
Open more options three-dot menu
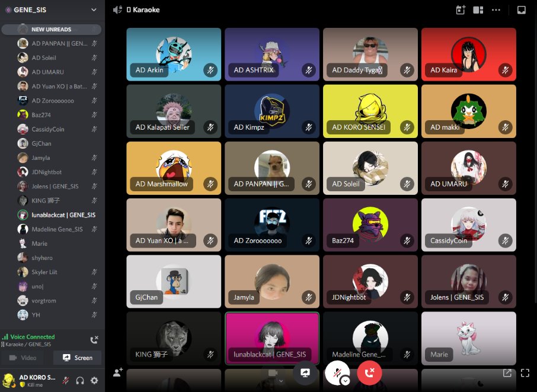(x=496, y=10)
